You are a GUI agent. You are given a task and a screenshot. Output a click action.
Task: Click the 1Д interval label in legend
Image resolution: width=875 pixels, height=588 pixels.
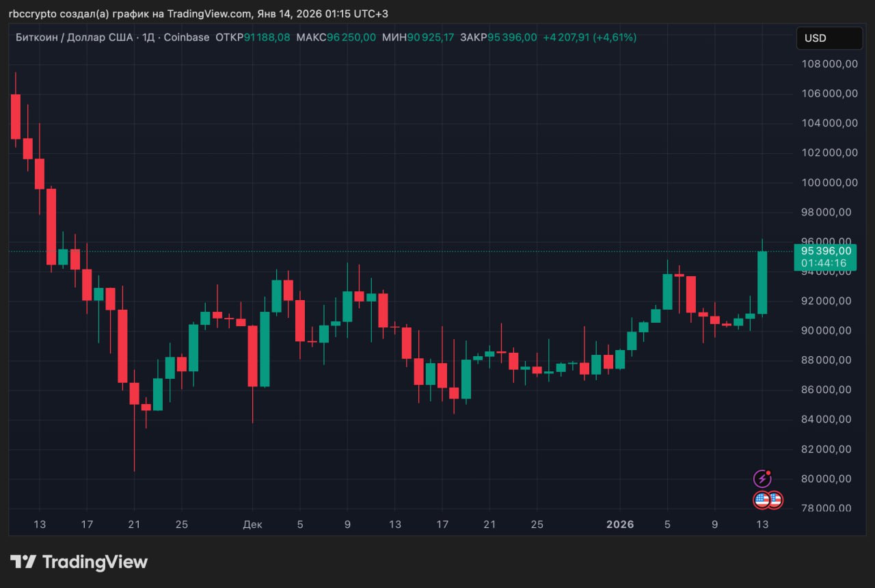point(148,38)
